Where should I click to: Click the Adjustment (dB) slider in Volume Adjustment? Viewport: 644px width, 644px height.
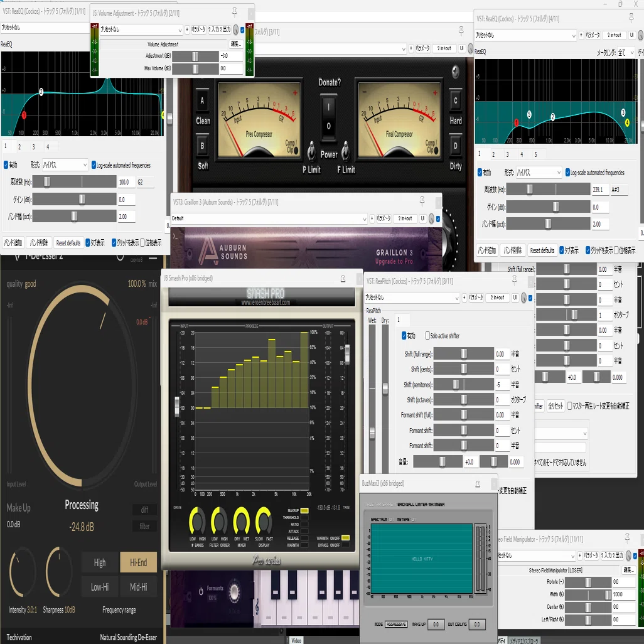coord(195,56)
